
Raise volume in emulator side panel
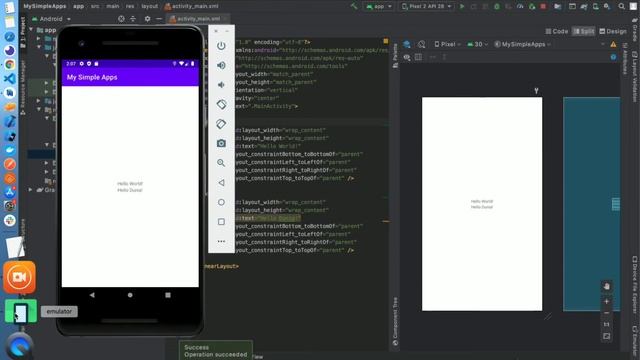click(x=221, y=65)
